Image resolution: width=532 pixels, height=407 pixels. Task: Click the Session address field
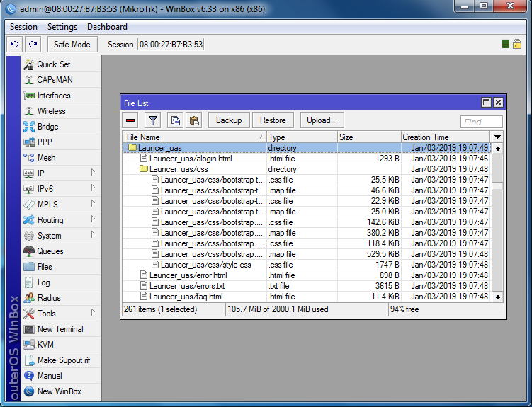coord(171,45)
